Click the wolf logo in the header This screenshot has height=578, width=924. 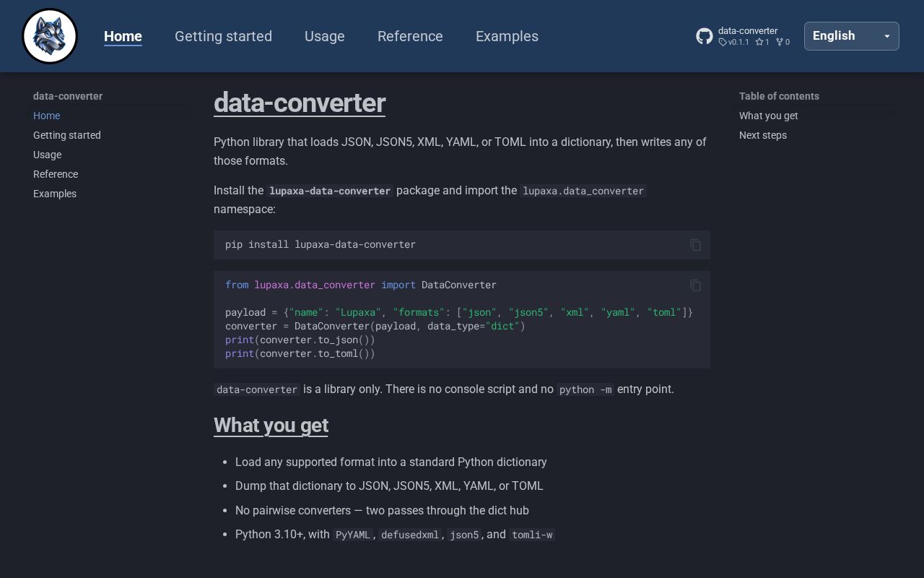click(50, 36)
